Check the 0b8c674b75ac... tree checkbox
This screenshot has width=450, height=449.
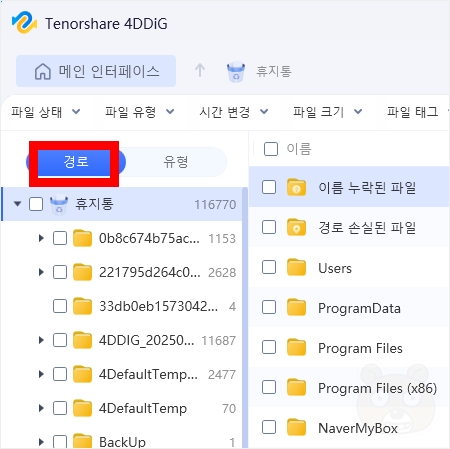(x=60, y=238)
